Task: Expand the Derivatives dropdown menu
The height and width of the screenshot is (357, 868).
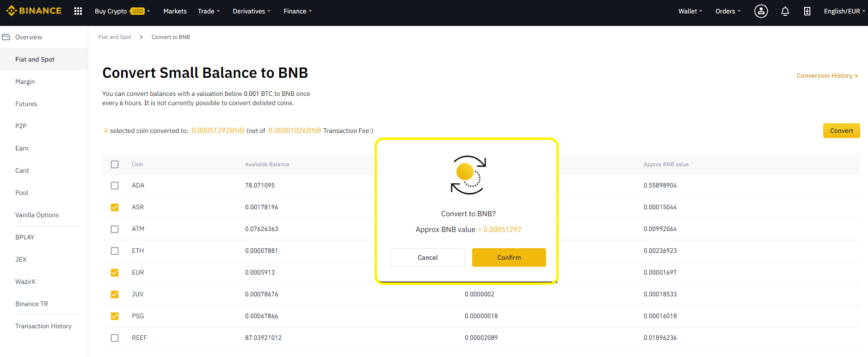Action: (x=252, y=11)
